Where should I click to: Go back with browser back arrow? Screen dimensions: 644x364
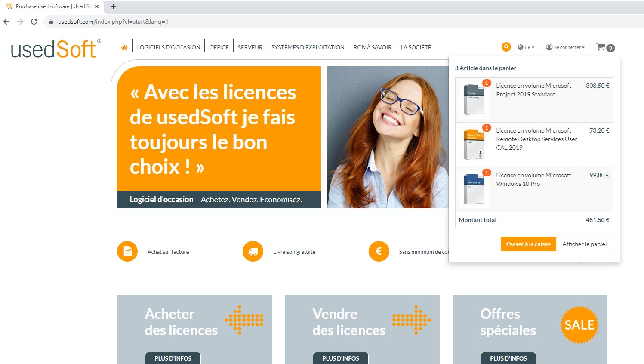6,22
